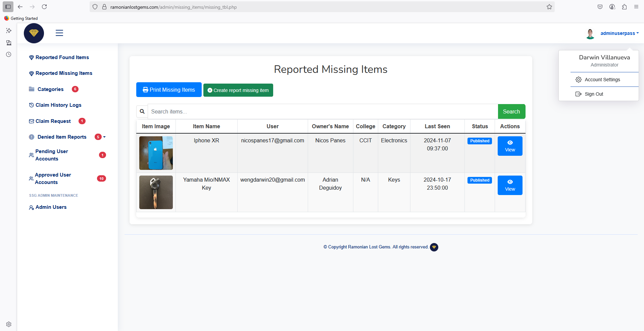Open Claim History Logs page
This screenshot has width=644, height=331.
(x=58, y=105)
